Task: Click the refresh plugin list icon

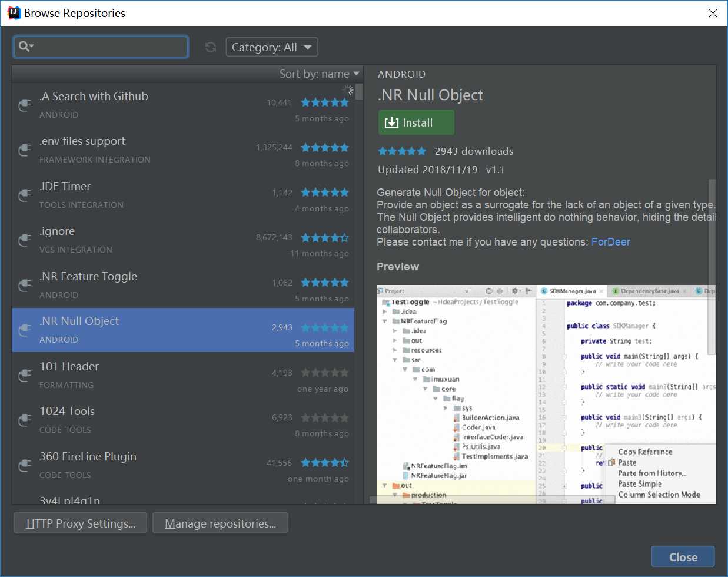Action: 211,47
